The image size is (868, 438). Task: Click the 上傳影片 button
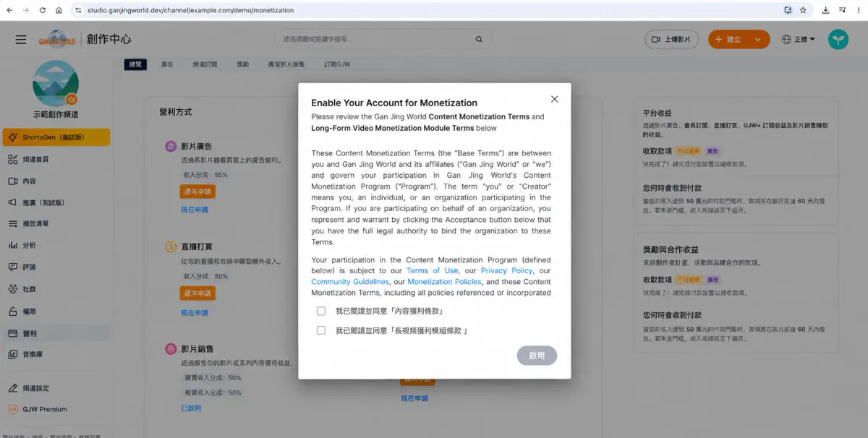(671, 40)
